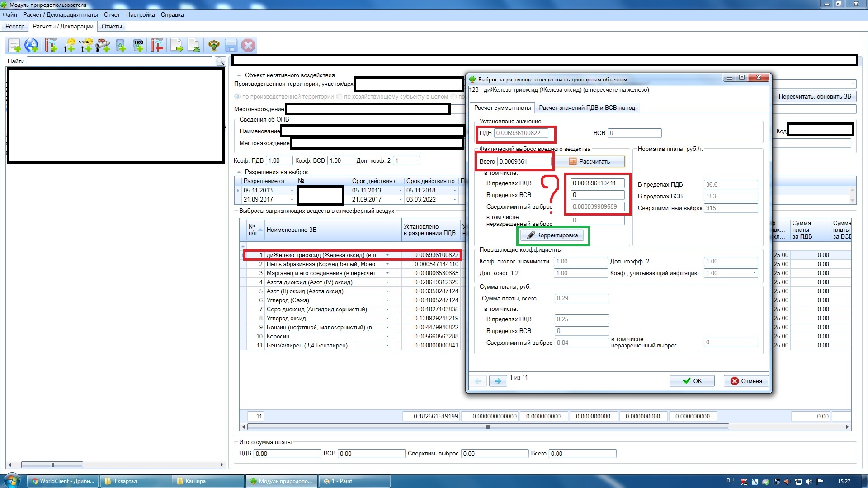Open the Доп. коэф. 2 dropdown
The width and height of the screenshot is (868, 488).
coord(416,161)
